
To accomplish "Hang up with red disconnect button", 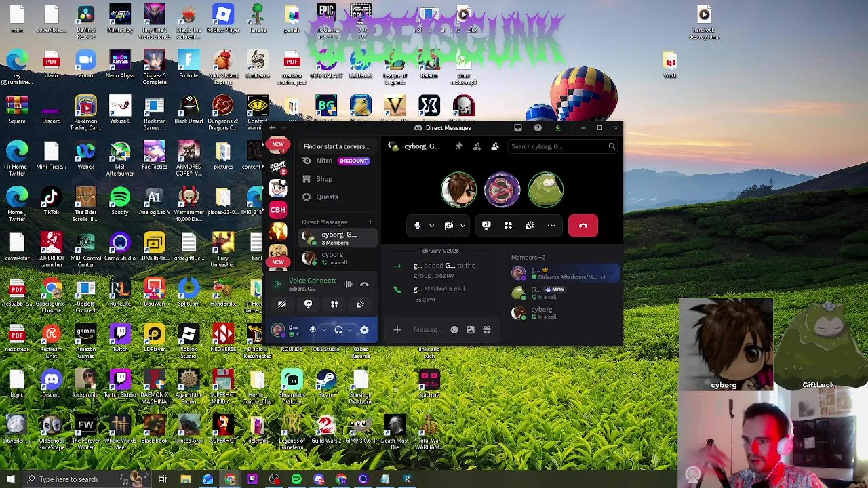I will pos(583,226).
